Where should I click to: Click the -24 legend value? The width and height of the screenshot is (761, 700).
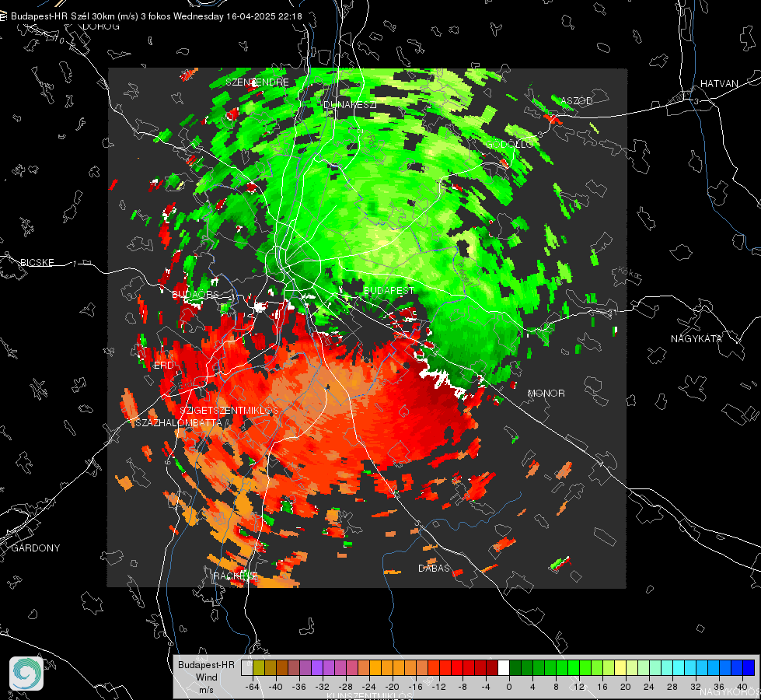[x=369, y=687]
